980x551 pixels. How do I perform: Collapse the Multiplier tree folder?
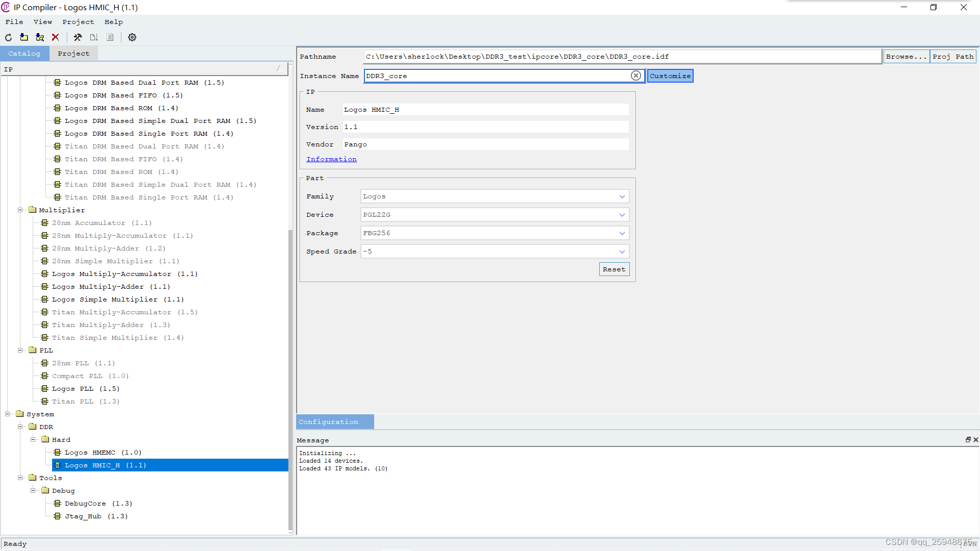click(x=20, y=210)
